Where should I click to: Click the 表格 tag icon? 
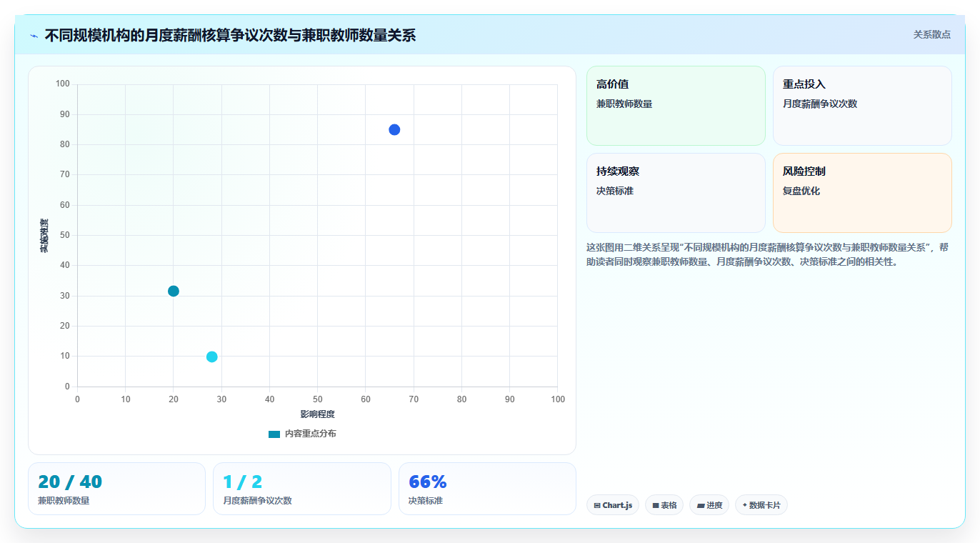click(656, 505)
